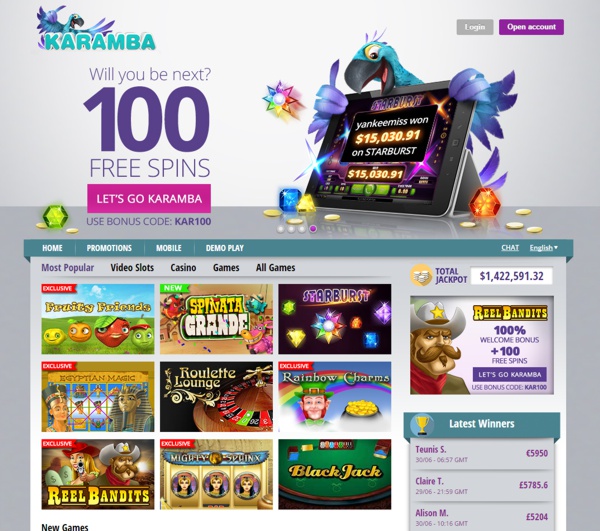The height and width of the screenshot is (531, 600).
Task: Click the Latest Winners trophy icon
Action: (422, 425)
